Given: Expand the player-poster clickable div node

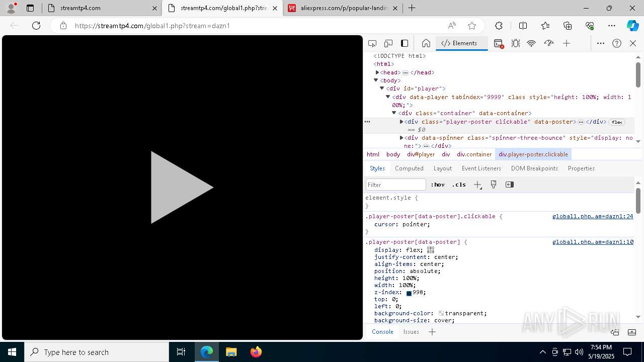Looking at the screenshot, I should [401, 122].
